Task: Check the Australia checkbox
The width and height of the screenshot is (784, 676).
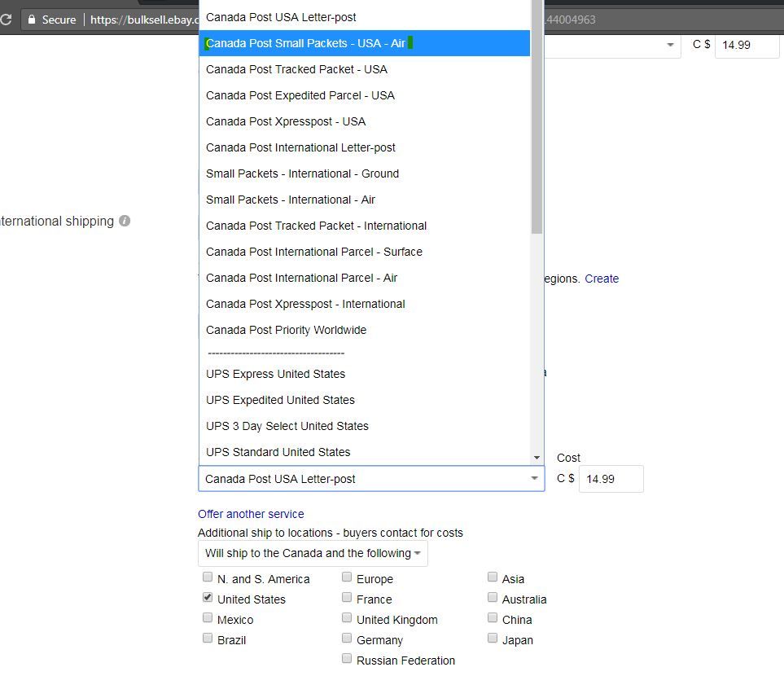Action: tap(493, 598)
